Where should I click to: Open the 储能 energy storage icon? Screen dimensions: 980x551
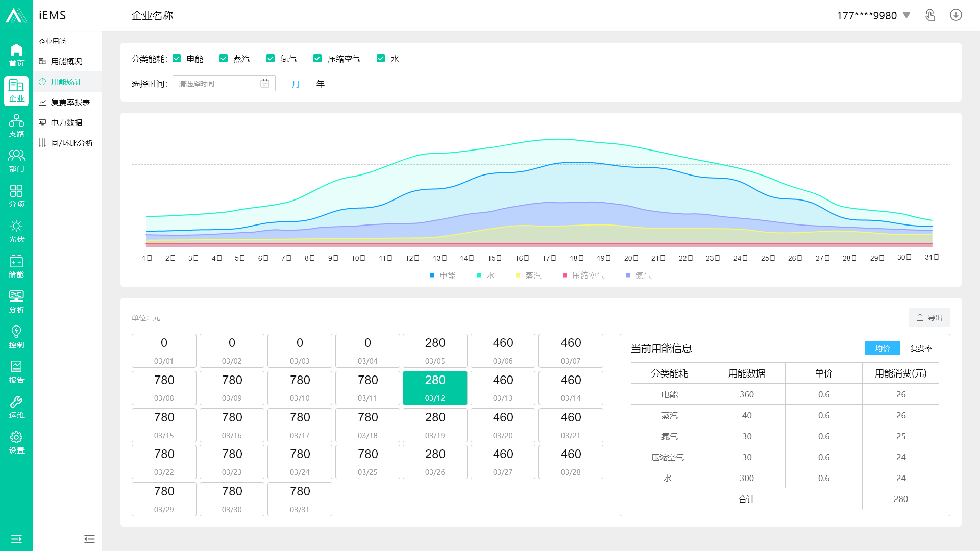point(16,266)
